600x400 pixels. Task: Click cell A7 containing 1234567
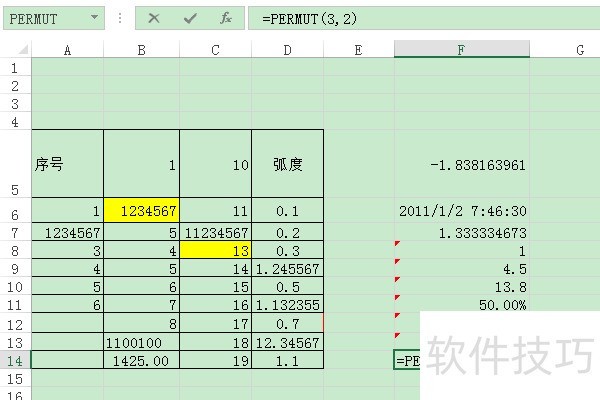click(67, 232)
